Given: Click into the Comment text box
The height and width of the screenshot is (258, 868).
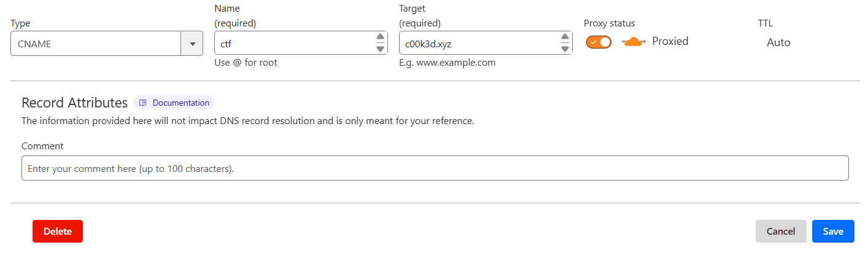Looking at the screenshot, I should (x=435, y=168).
